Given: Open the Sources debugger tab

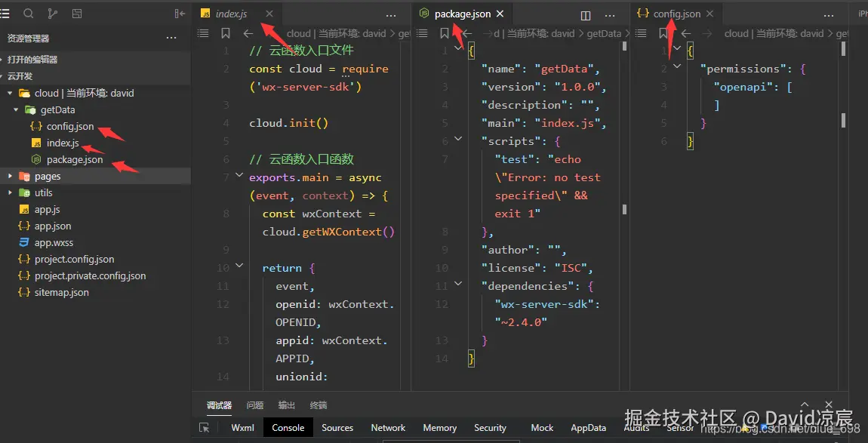Looking at the screenshot, I should click(337, 427).
